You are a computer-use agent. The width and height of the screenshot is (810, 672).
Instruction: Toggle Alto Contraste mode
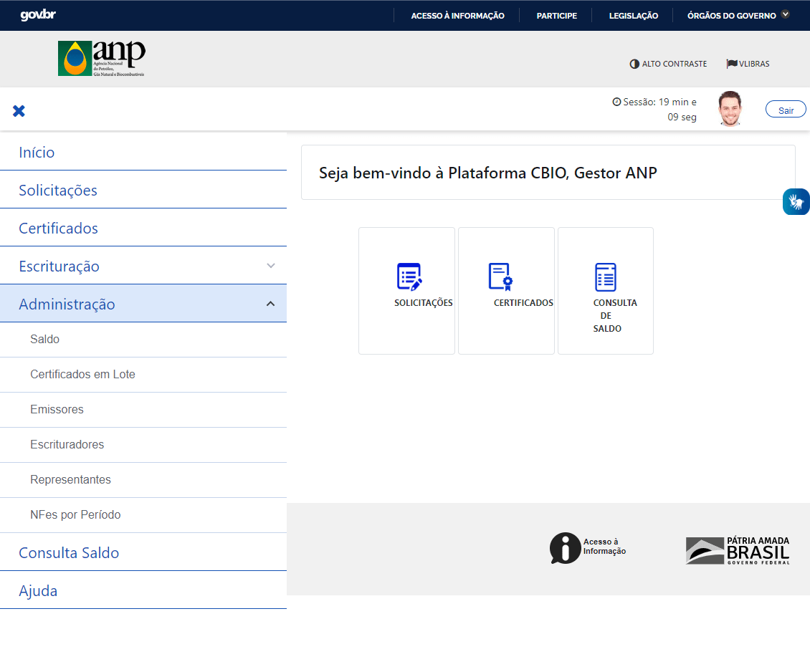[668, 64]
